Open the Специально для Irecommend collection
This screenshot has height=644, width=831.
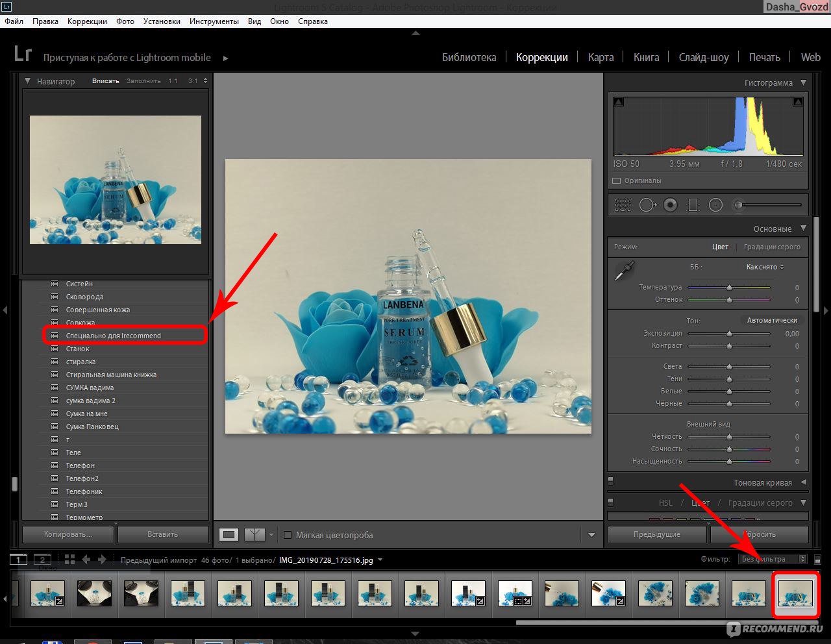click(113, 336)
